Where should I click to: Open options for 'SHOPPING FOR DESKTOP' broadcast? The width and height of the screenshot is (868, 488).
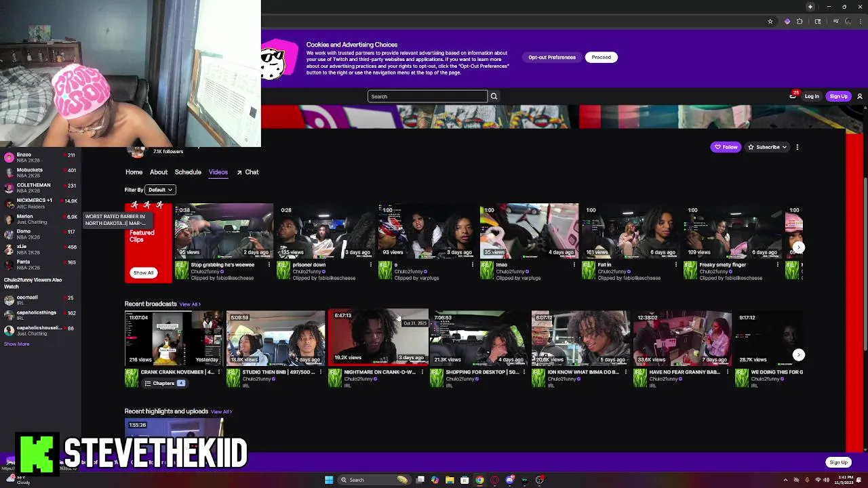[x=524, y=372]
